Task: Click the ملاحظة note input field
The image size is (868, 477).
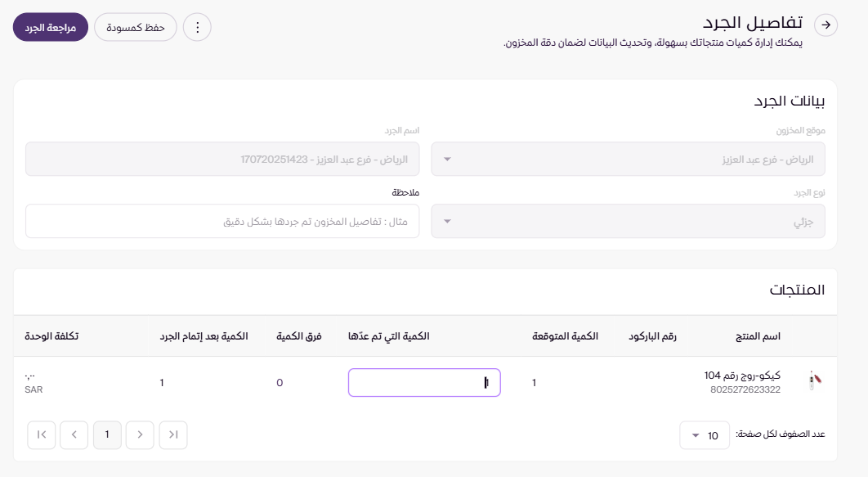Action: tap(222, 221)
